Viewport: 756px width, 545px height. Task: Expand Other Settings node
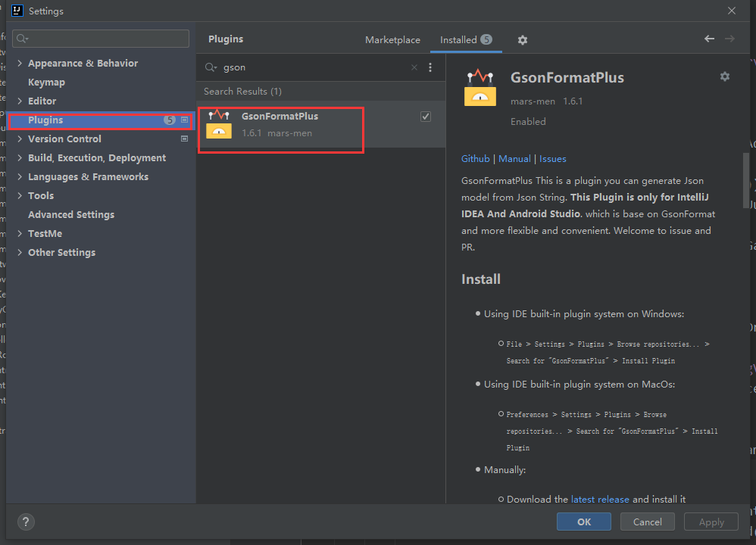(x=20, y=253)
